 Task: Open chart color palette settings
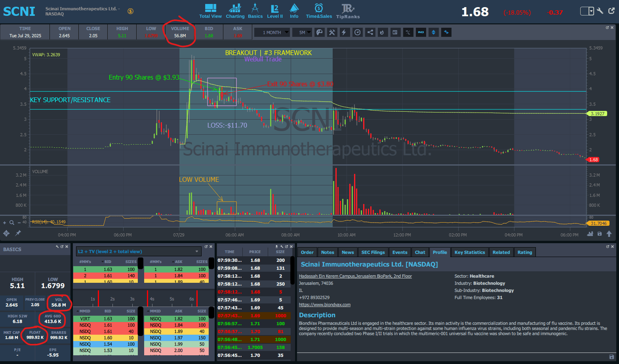click(319, 32)
